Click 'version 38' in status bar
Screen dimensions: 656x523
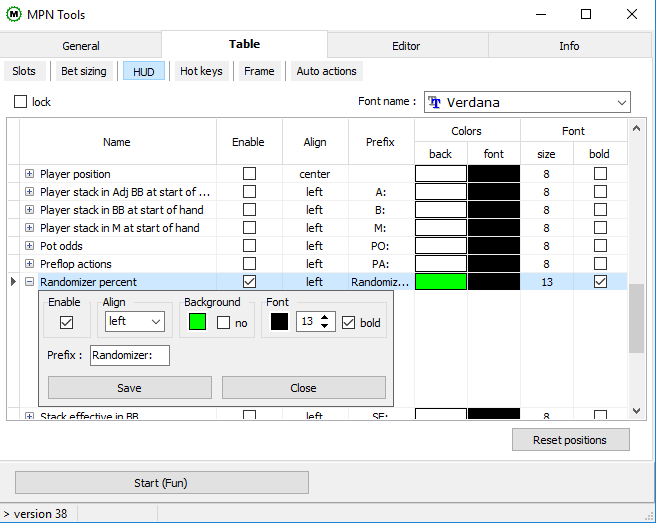(x=40, y=514)
